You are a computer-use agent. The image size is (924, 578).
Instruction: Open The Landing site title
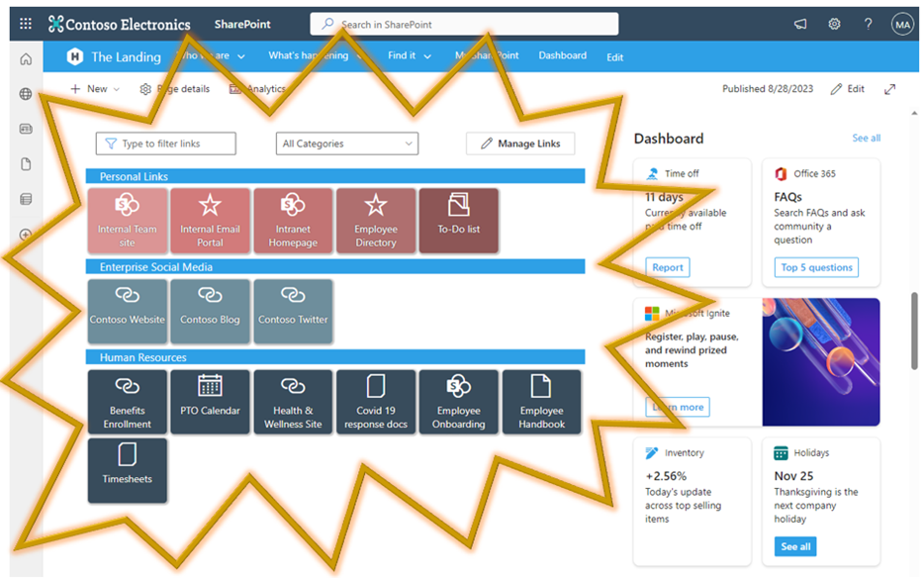click(x=126, y=57)
